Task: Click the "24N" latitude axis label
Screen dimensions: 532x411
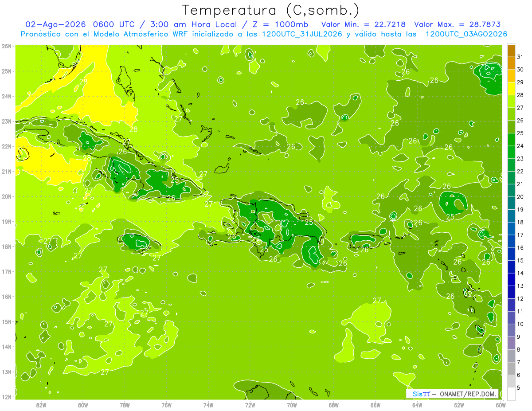Action: tap(7, 96)
